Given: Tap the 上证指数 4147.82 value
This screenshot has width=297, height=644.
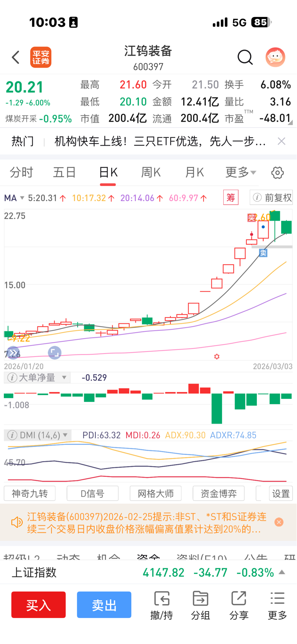Looking at the screenshot, I should pyautogui.click(x=163, y=572).
